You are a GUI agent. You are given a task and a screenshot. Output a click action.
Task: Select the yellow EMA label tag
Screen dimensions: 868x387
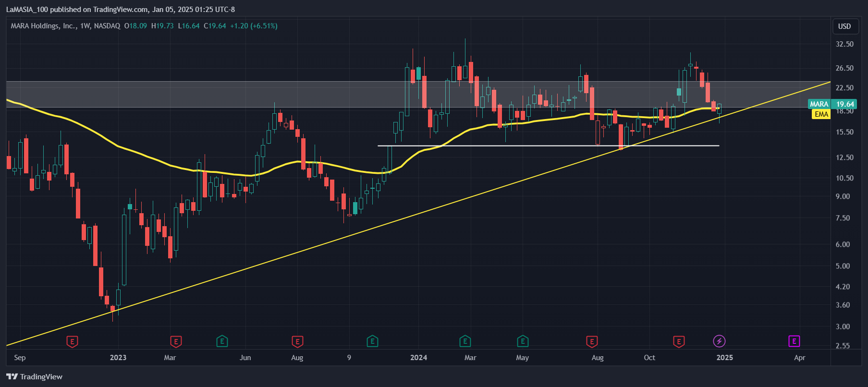tap(821, 114)
